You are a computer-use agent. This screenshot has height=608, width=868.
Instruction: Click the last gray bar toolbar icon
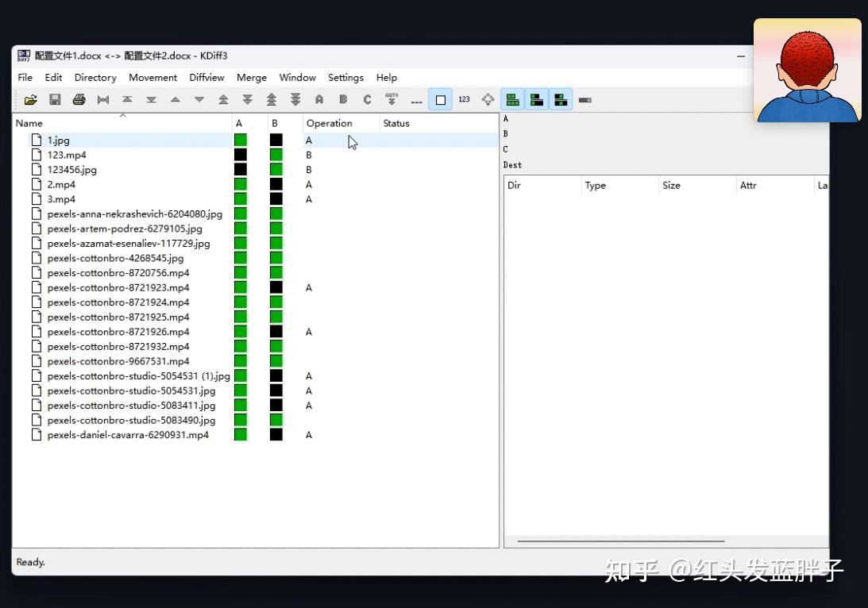click(x=585, y=100)
